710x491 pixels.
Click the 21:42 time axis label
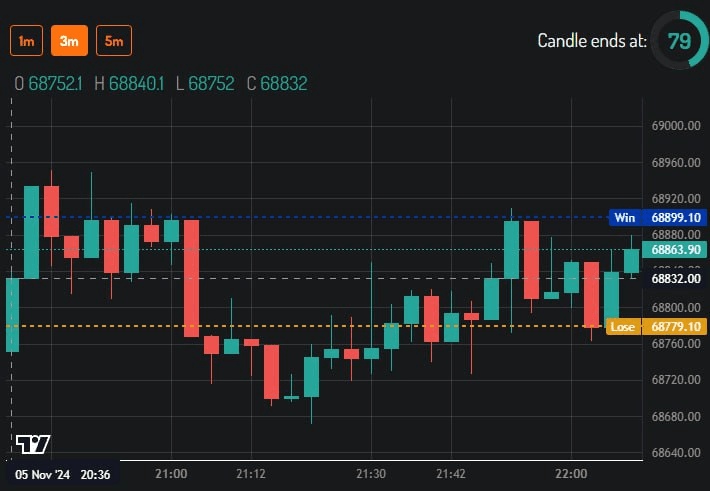click(451, 474)
